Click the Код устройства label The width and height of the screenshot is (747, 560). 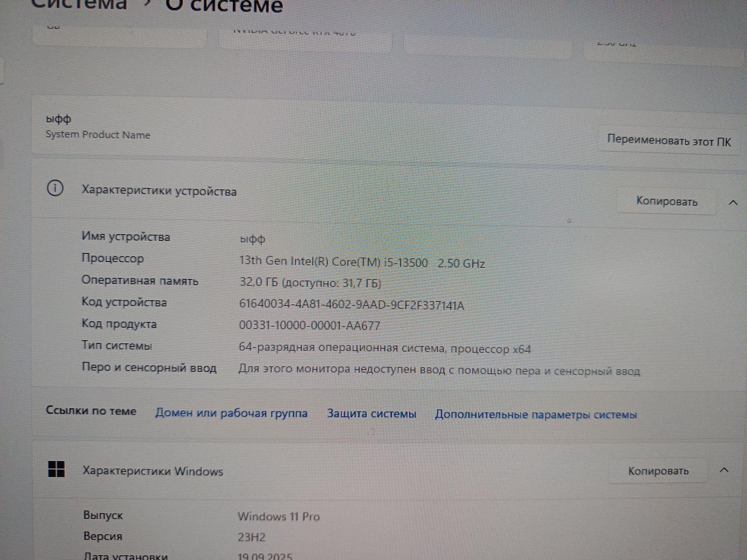124,302
